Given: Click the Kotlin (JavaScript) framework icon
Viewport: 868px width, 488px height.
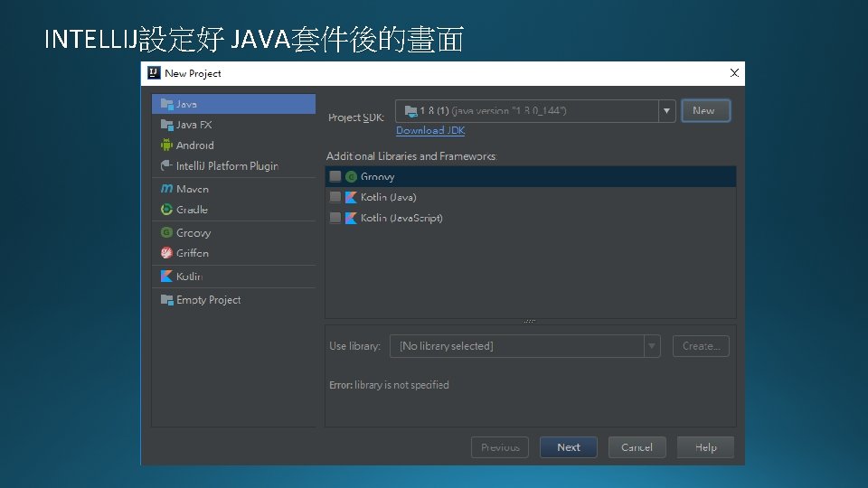Looking at the screenshot, I should click(x=351, y=218).
